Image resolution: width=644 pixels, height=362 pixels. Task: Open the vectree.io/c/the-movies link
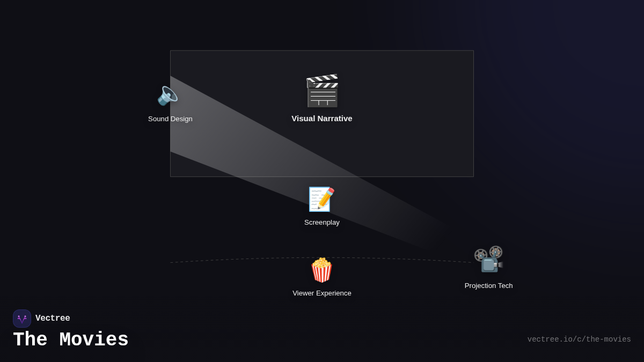[580, 339]
